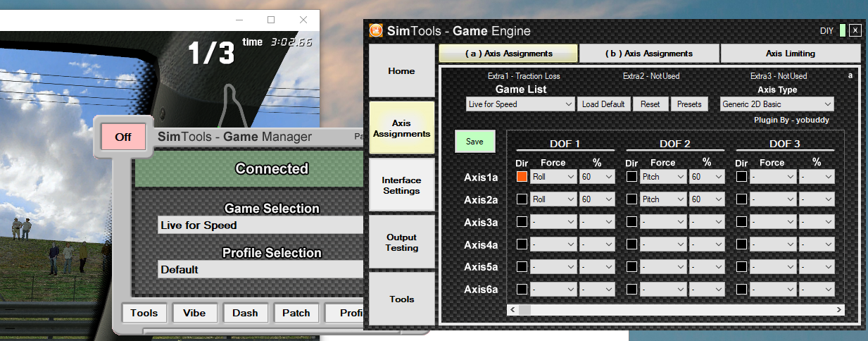Open Interface Settings in the sidebar

pyautogui.click(x=402, y=185)
